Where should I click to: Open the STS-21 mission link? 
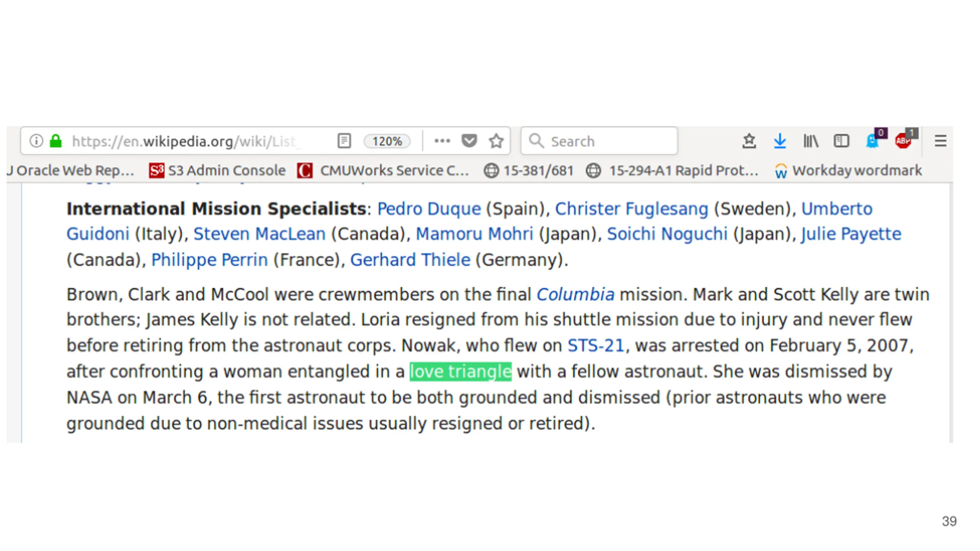pyautogui.click(x=595, y=346)
